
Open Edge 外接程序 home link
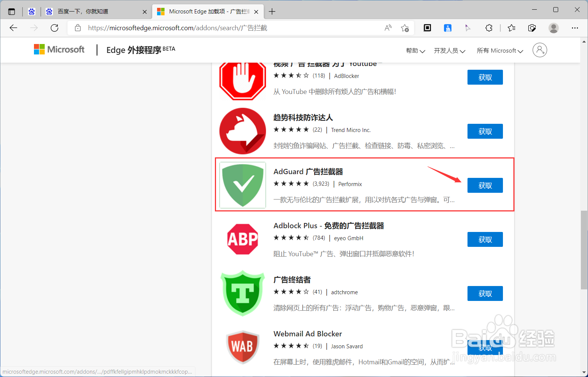point(141,50)
